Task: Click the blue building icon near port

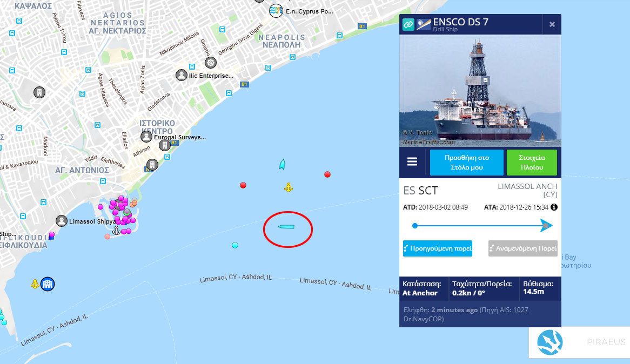Action: (x=48, y=284)
